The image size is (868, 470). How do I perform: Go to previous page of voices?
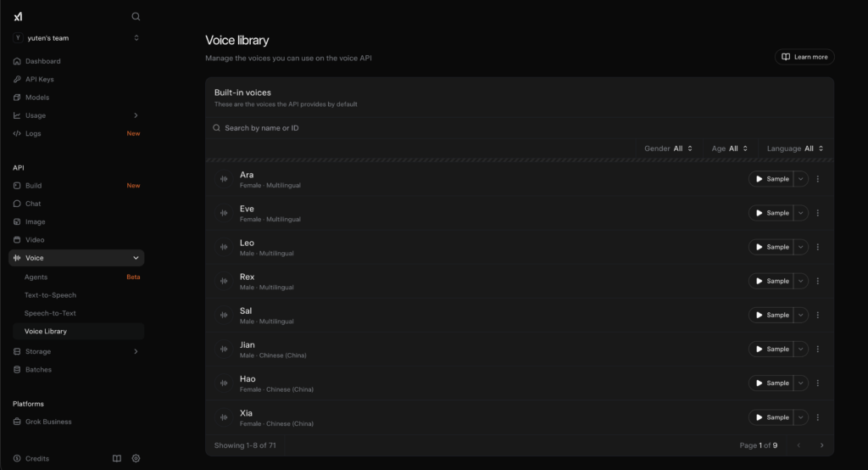[x=798, y=445]
